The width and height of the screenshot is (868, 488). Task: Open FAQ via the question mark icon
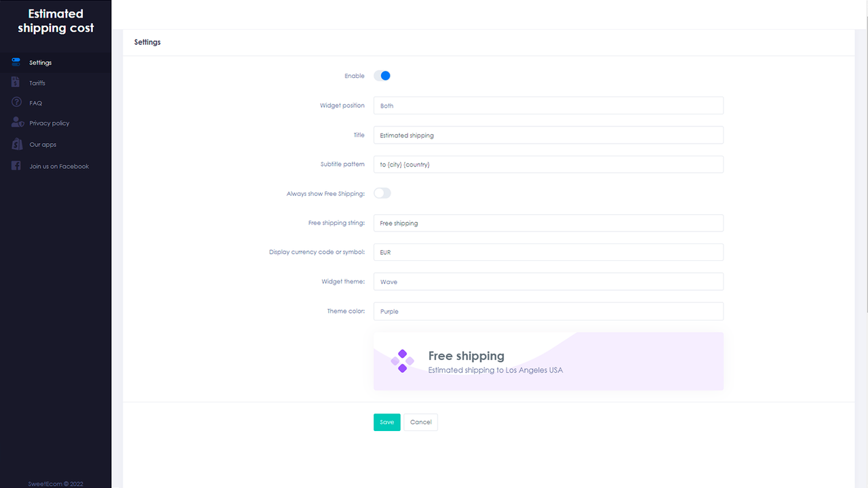15,102
